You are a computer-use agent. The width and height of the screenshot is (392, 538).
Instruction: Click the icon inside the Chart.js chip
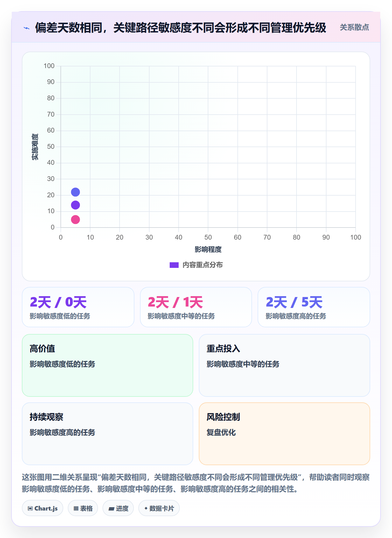[x=30, y=509]
